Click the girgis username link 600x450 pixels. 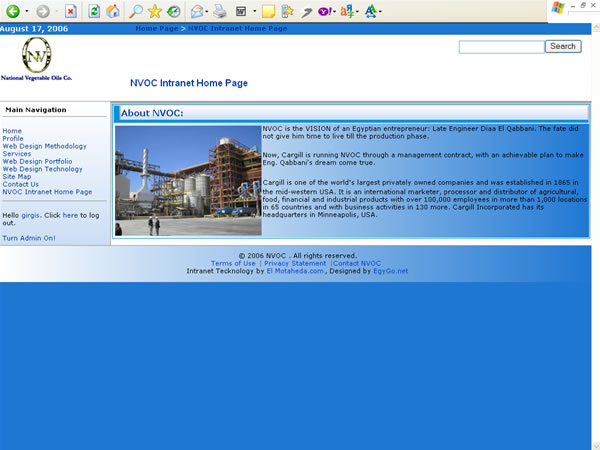pyautogui.click(x=30, y=215)
